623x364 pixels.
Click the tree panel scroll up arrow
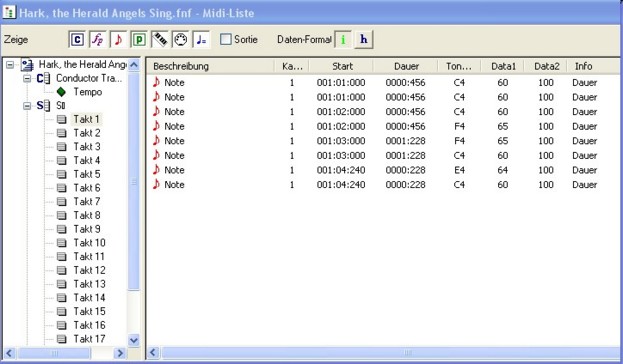(x=134, y=64)
